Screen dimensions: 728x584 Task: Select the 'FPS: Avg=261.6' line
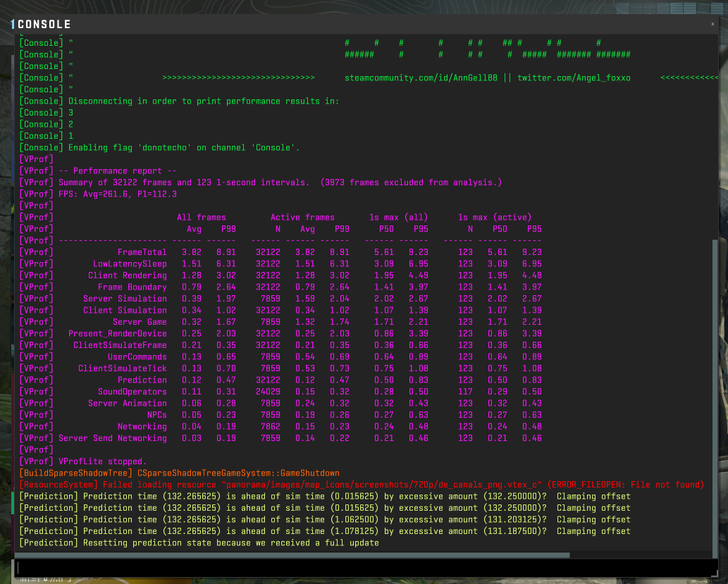coord(118,194)
